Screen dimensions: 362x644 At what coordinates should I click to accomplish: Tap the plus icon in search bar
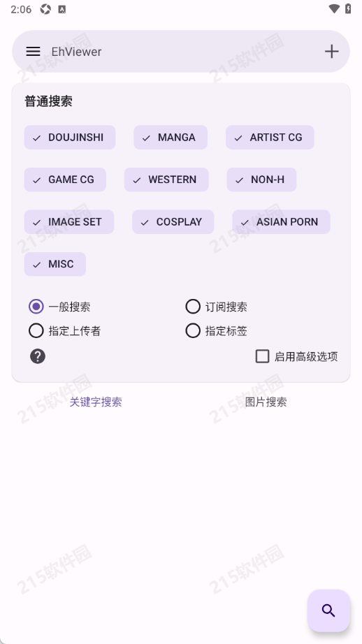(x=331, y=52)
